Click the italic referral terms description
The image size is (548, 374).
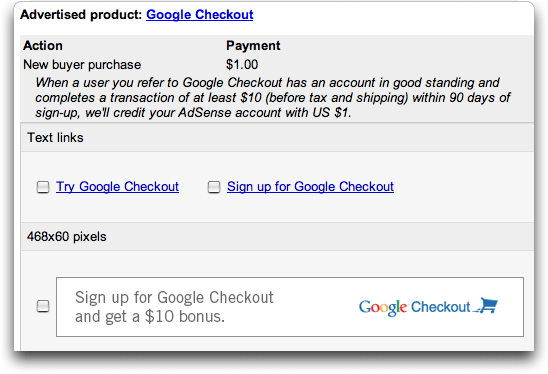273,98
